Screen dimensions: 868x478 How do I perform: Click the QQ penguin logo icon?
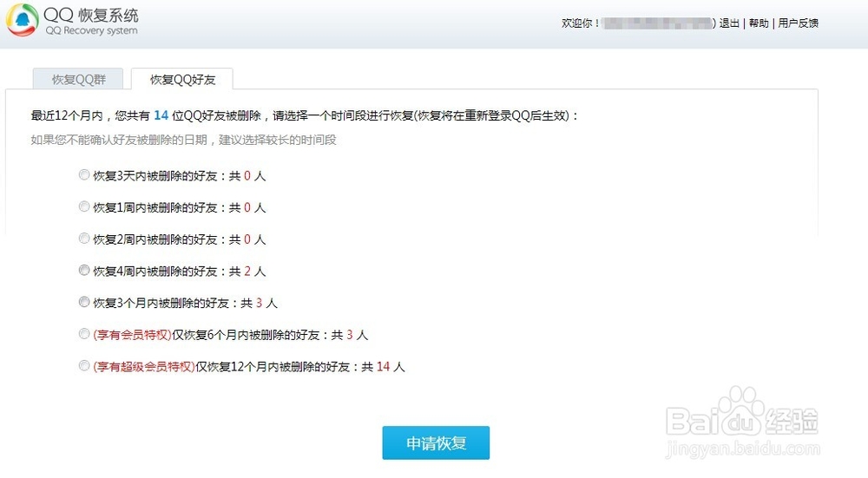(x=23, y=21)
